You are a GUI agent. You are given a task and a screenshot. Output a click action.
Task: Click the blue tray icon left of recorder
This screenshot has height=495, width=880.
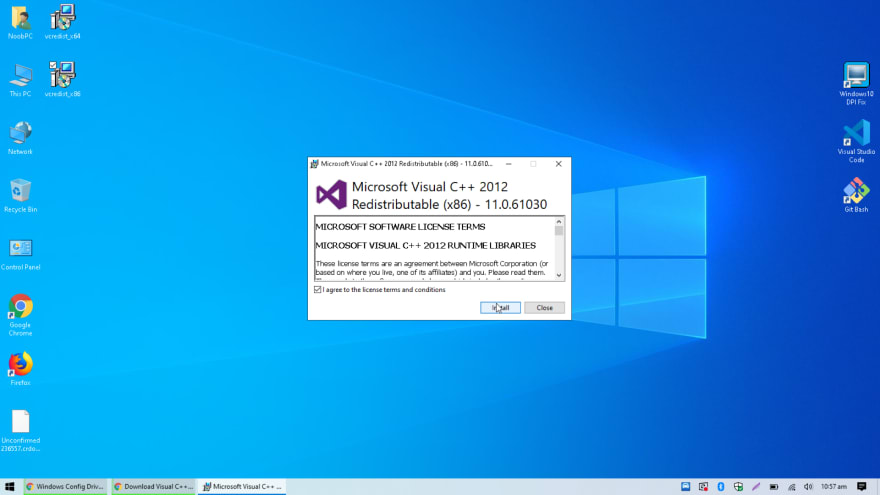click(x=685, y=487)
